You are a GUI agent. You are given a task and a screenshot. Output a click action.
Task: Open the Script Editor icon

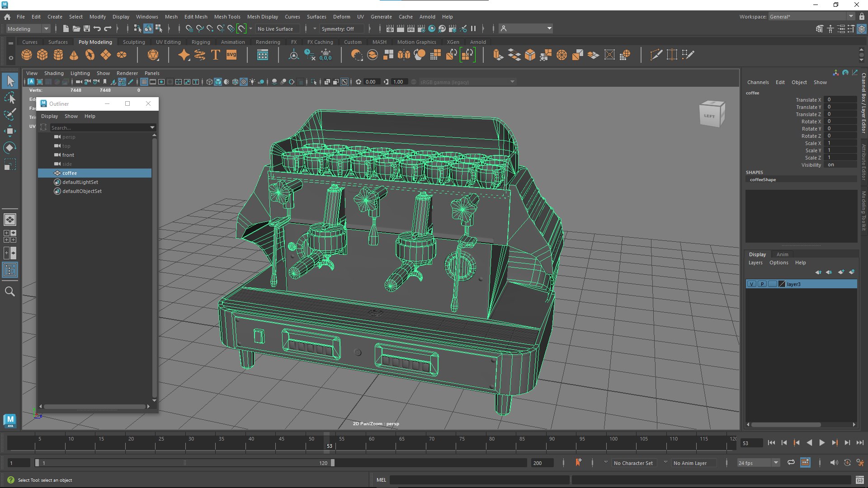(x=859, y=480)
